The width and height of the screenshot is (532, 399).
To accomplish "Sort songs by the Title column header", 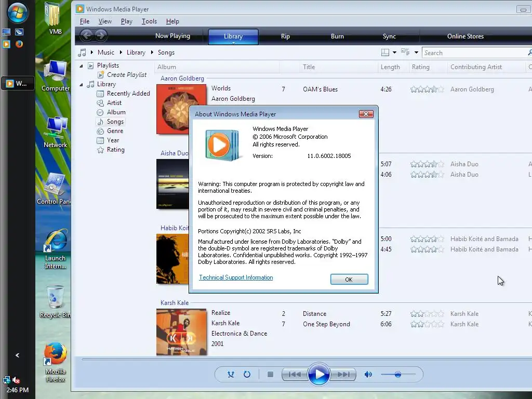I will [x=339, y=67].
